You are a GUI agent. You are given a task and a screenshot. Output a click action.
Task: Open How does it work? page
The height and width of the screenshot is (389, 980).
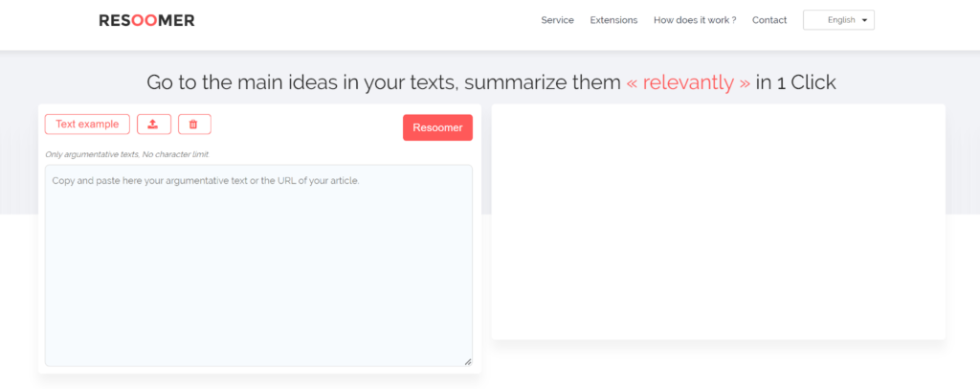coord(695,20)
